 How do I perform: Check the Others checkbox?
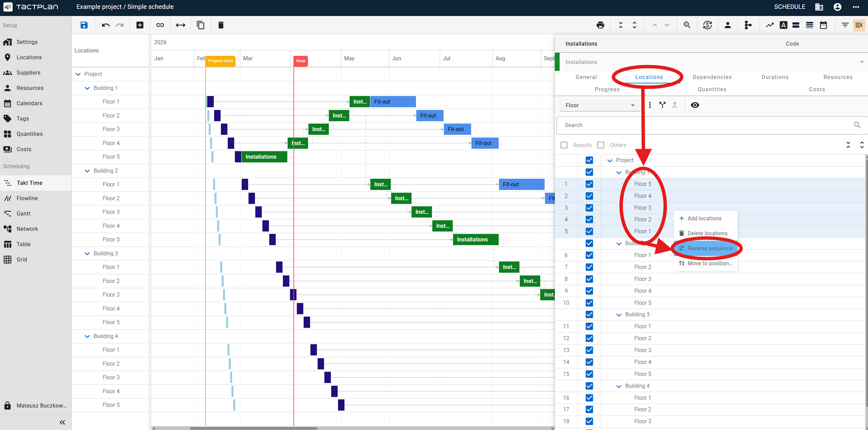601,145
